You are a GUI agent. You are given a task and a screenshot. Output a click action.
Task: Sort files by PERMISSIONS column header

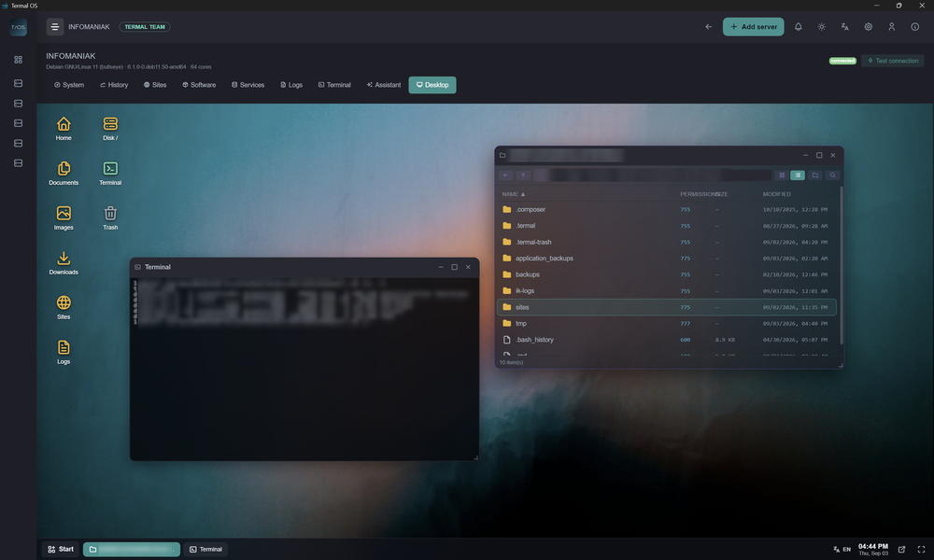(x=698, y=194)
